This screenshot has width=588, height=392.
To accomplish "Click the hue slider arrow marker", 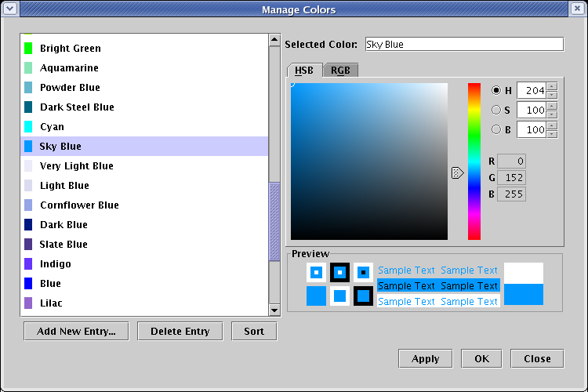I will coord(458,172).
